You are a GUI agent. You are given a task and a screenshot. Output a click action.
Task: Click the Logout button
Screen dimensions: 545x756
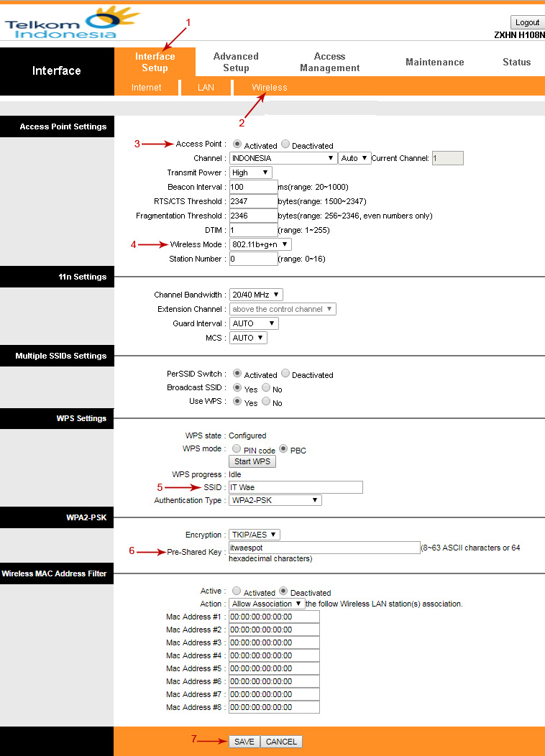[527, 22]
